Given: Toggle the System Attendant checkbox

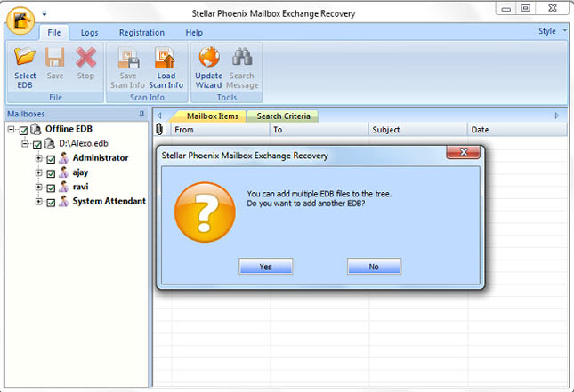Looking at the screenshot, I should 51,202.
